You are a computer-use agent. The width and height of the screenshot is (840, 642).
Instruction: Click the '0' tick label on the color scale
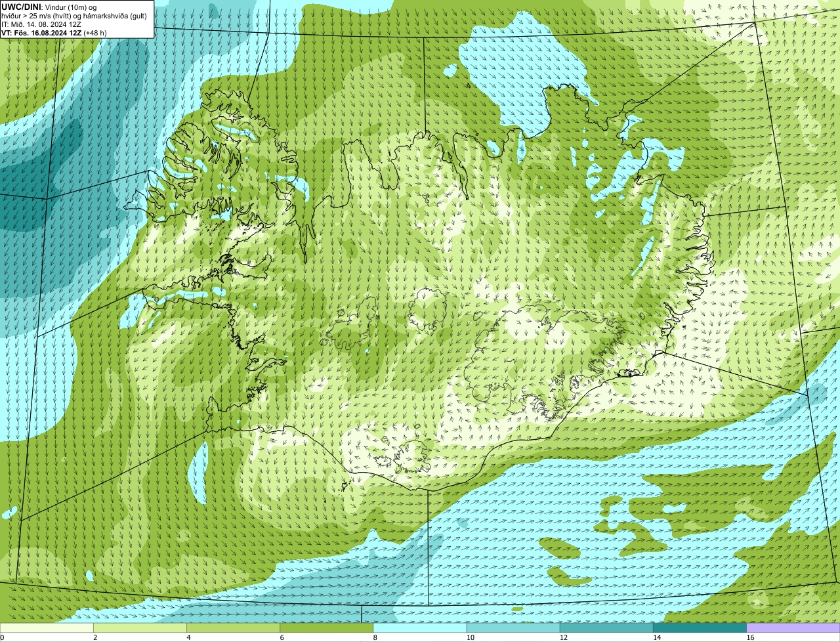(2, 637)
